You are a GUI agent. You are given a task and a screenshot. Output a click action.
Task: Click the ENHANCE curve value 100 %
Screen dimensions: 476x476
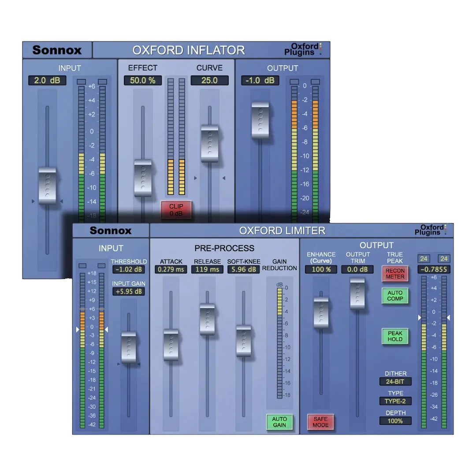321,269
